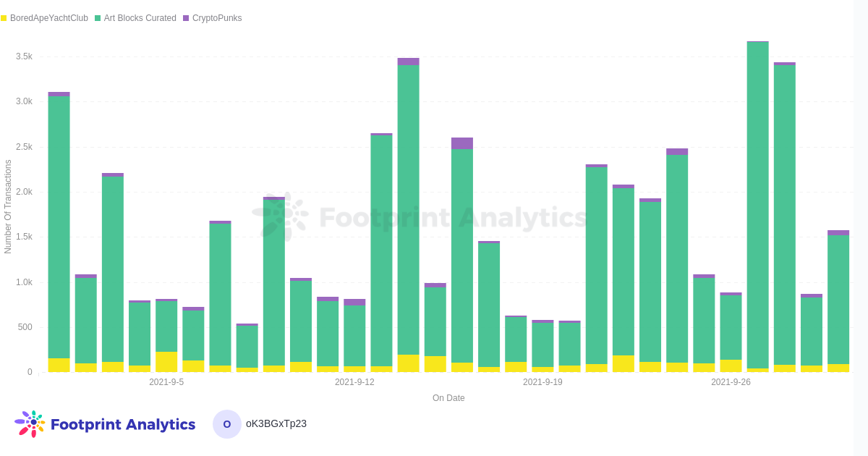Click the last bar on the right
Screen dimensions: 868x456
(x=838, y=300)
